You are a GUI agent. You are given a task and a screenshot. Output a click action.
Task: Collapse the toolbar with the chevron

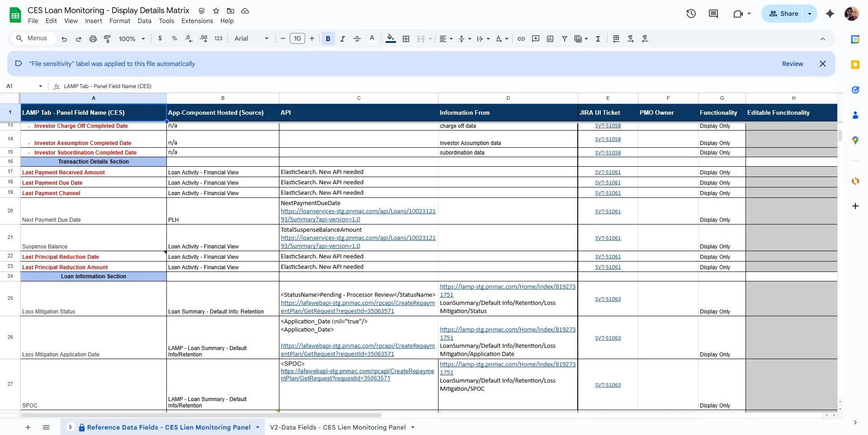[823, 39]
